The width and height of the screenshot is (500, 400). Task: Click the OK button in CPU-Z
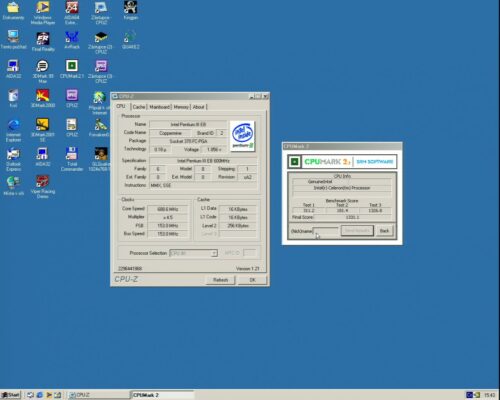[x=252, y=280]
